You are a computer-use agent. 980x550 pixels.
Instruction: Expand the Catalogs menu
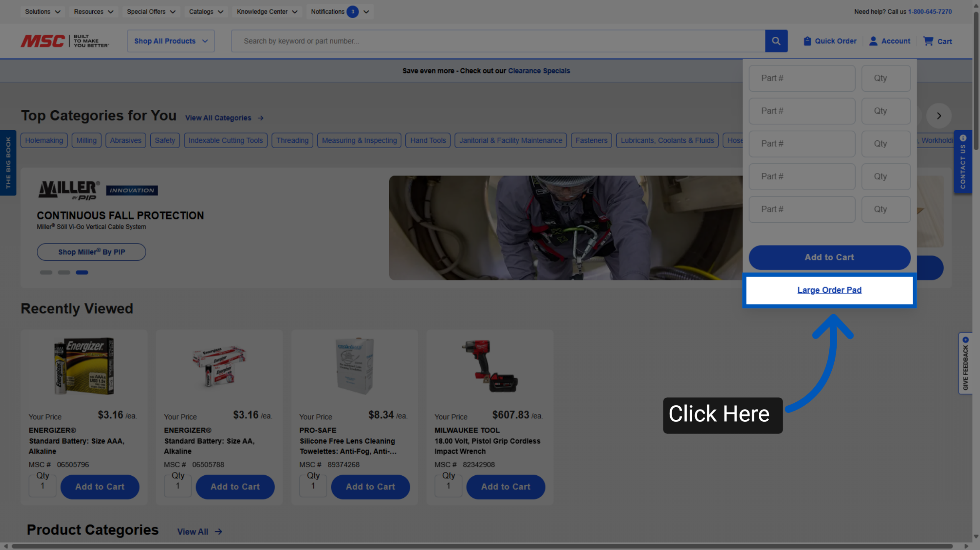click(x=206, y=12)
